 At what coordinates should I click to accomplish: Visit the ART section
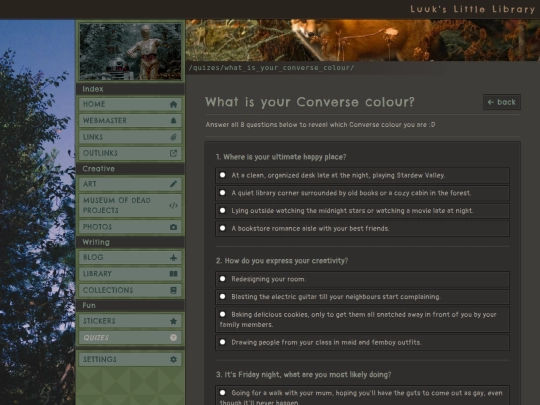(130, 184)
